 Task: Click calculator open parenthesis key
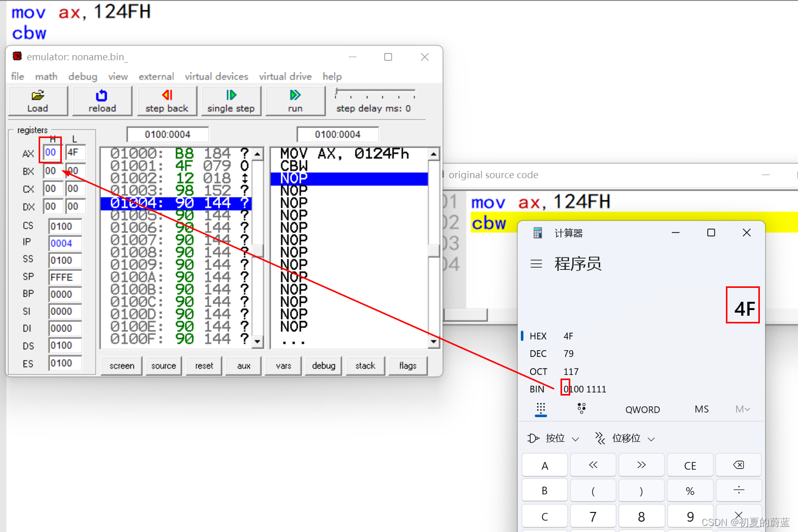click(593, 491)
